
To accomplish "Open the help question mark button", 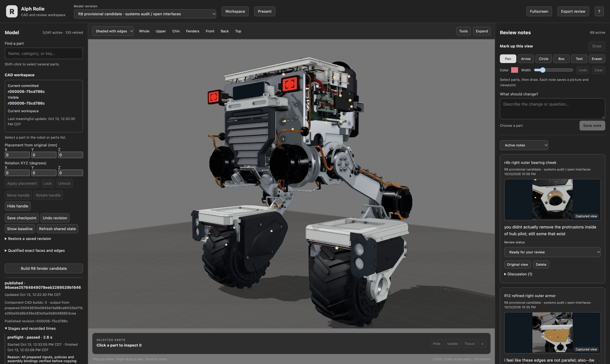I will [x=599, y=11].
